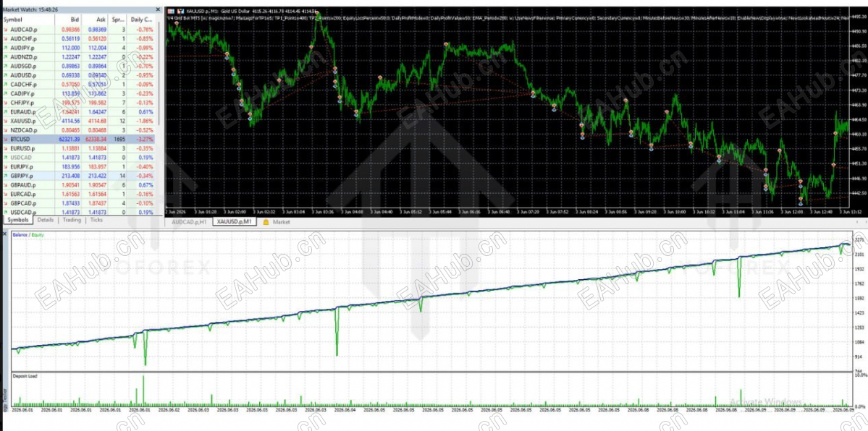This screenshot has height=431, width=868.
Task: Select the AUDNZD.p symbol
Action: [x=24, y=57]
